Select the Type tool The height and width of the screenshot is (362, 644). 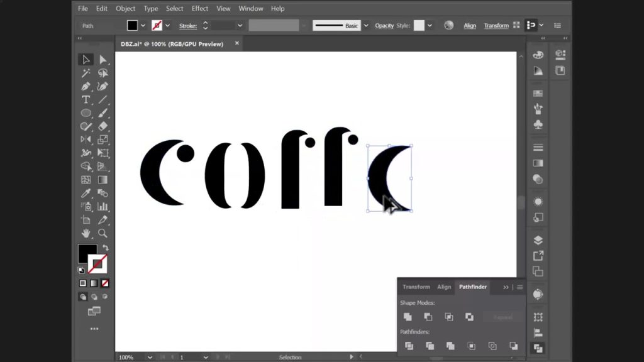tap(86, 100)
